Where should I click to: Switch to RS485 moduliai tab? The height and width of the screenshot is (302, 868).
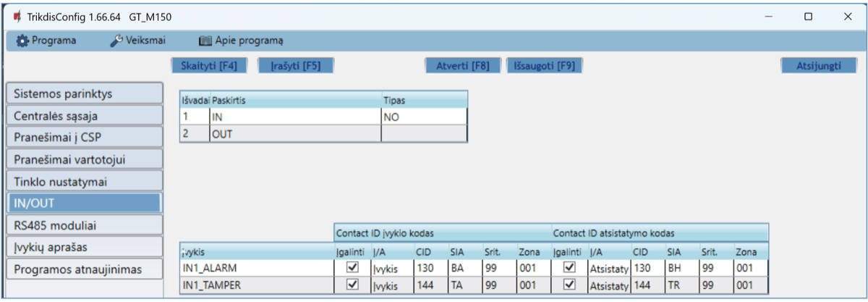click(83, 225)
